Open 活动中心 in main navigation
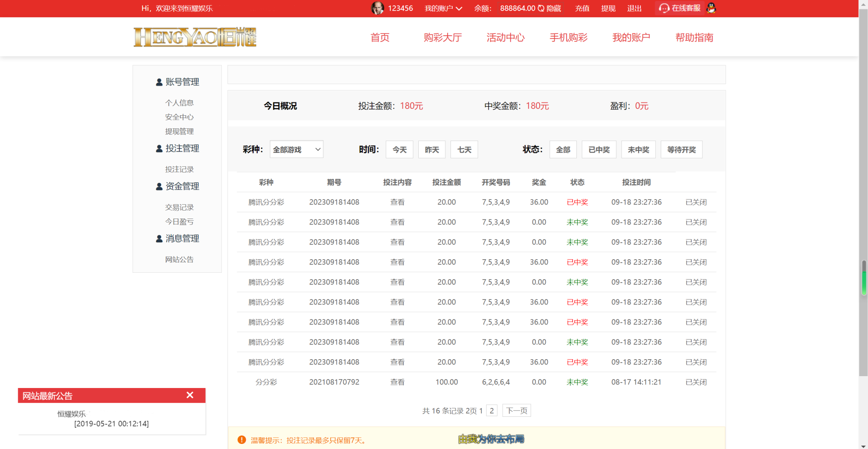This screenshot has height=449, width=868. (x=505, y=38)
